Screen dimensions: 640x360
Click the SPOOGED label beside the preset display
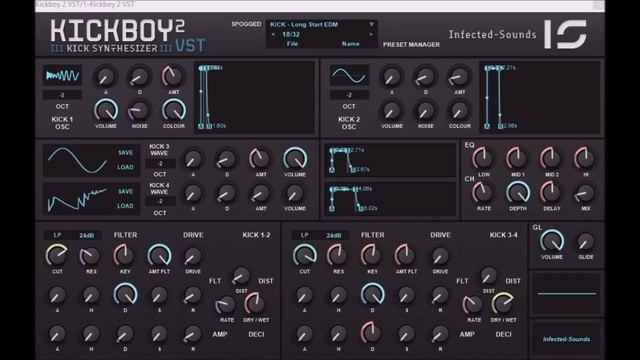[246, 24]
